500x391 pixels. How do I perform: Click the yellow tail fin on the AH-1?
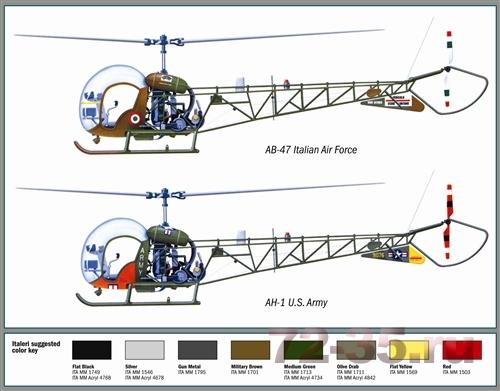click(416, 254)
